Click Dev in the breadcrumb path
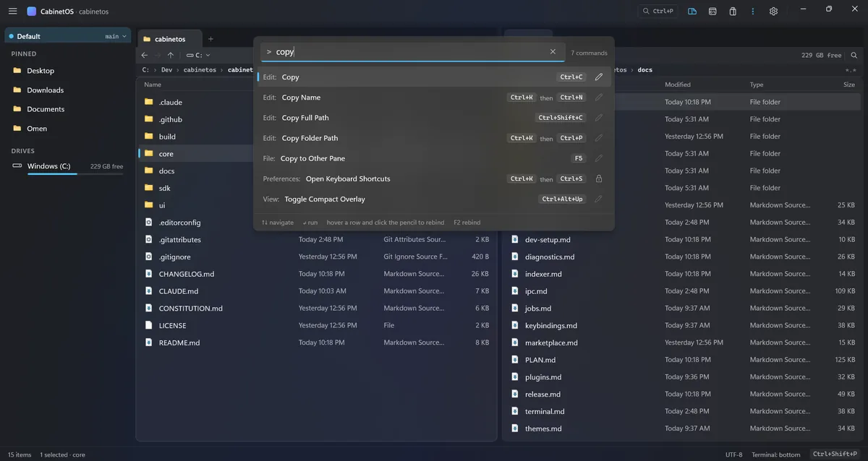Viewport: 868px width, 461px height. click(x=167, y=70)
